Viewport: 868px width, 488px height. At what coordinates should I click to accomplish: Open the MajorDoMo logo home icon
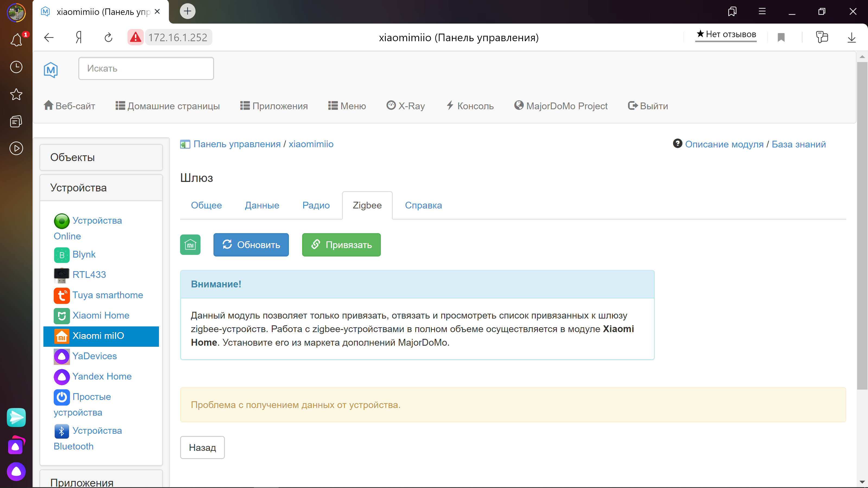pyautogui.click(x=51, y=70)
